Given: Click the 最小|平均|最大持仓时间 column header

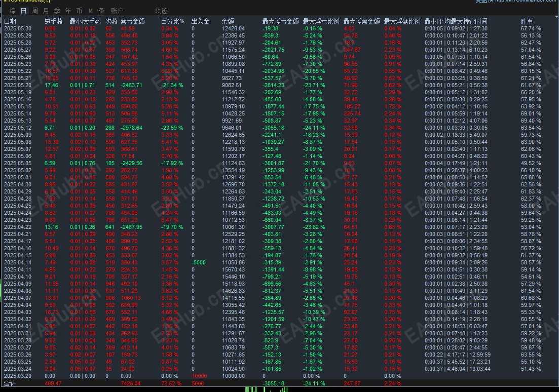Looking at the screenshot, I should point(456,21).
